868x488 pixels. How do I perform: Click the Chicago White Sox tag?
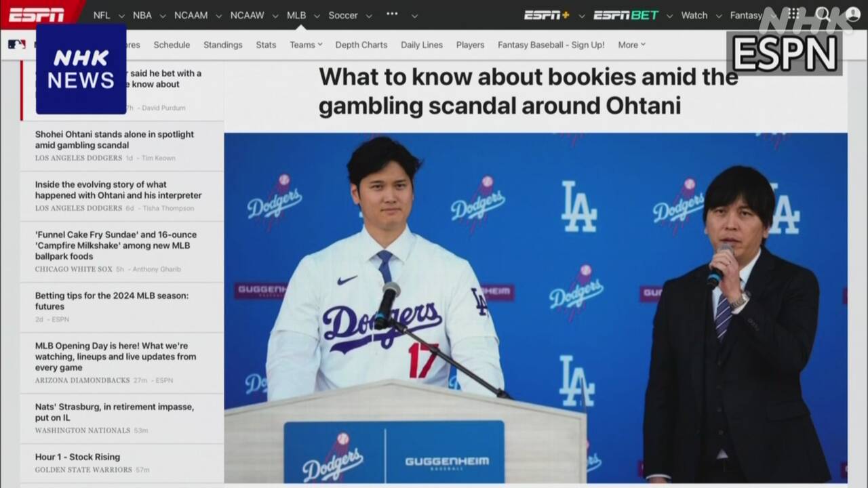[74, 269]
